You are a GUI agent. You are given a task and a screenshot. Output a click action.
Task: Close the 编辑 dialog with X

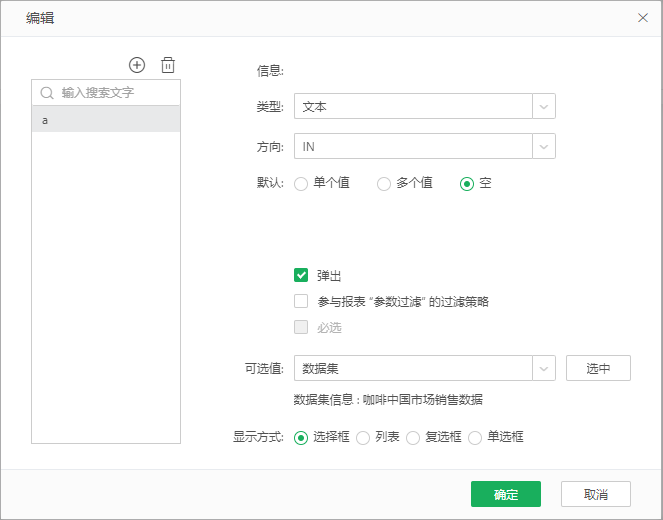tap(643, 18)
